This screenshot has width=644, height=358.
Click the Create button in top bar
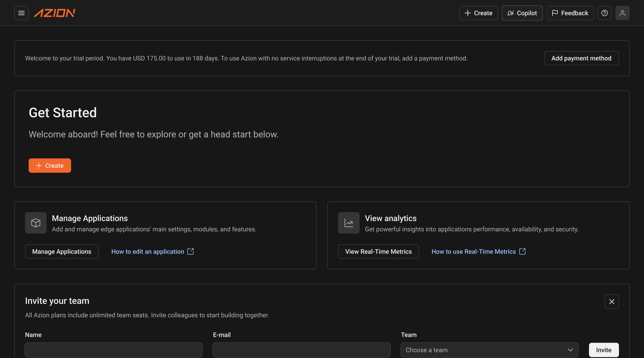click(479, 13)
